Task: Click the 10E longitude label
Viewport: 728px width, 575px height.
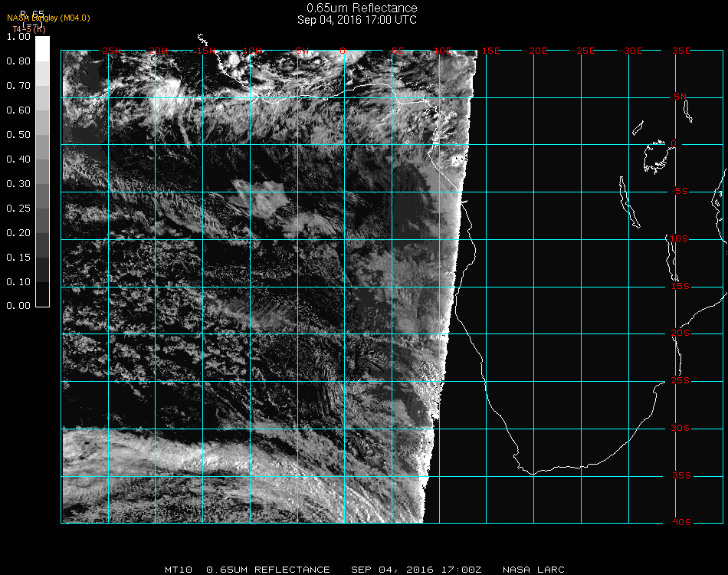Action: click(x=442, y=51)
